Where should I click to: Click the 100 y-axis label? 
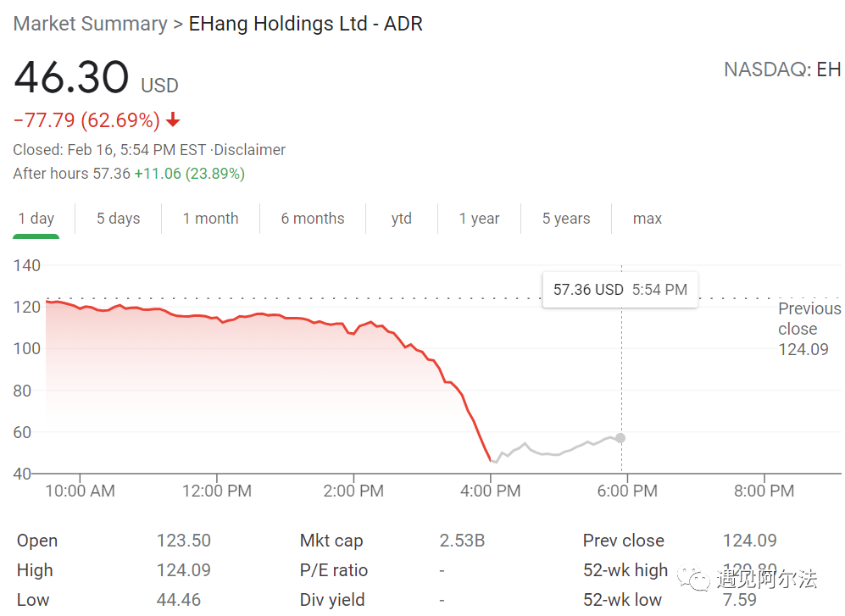[27, 349]
